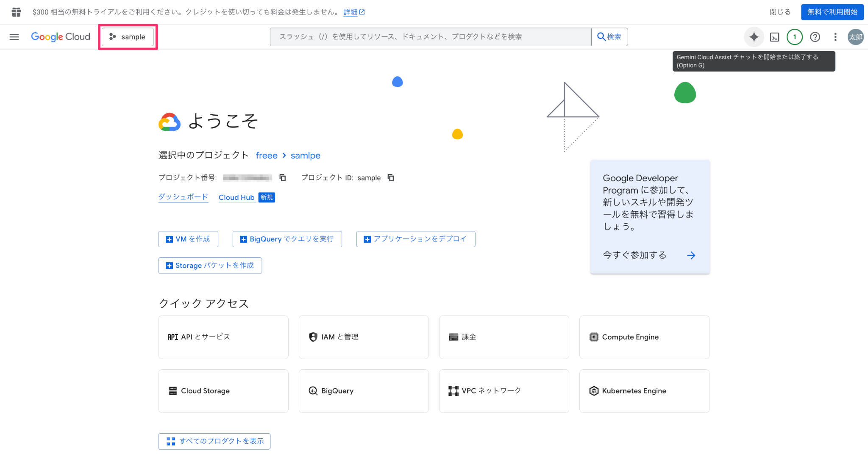
Task: Open notifications badge showing 1
Action: [x=795, y=37]
